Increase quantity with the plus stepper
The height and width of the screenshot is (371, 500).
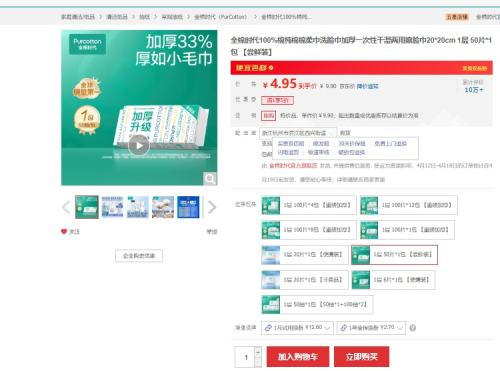tap(258, 352)
